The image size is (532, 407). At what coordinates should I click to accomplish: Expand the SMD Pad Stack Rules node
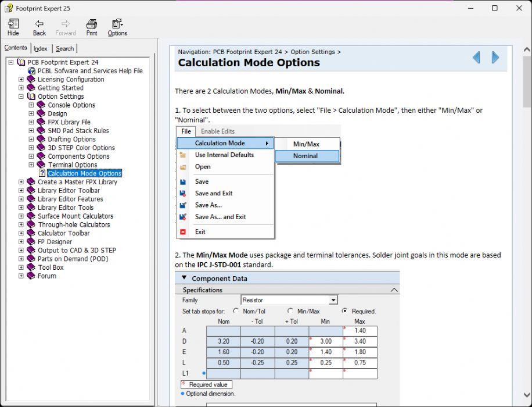pyautogui.click(x=31, y=130)
